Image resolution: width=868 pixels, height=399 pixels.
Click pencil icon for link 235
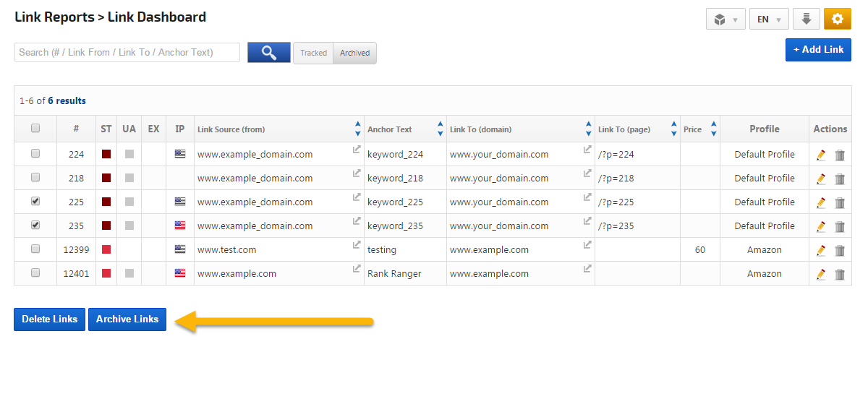(x=821, y=226)
